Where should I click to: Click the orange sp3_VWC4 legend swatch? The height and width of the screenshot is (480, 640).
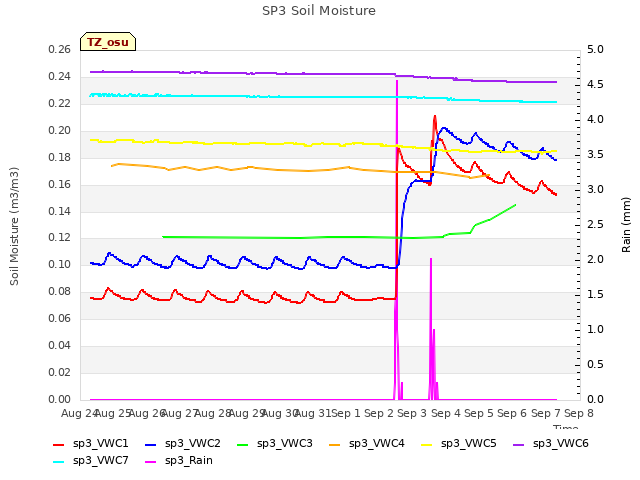(x=335, y=444)
